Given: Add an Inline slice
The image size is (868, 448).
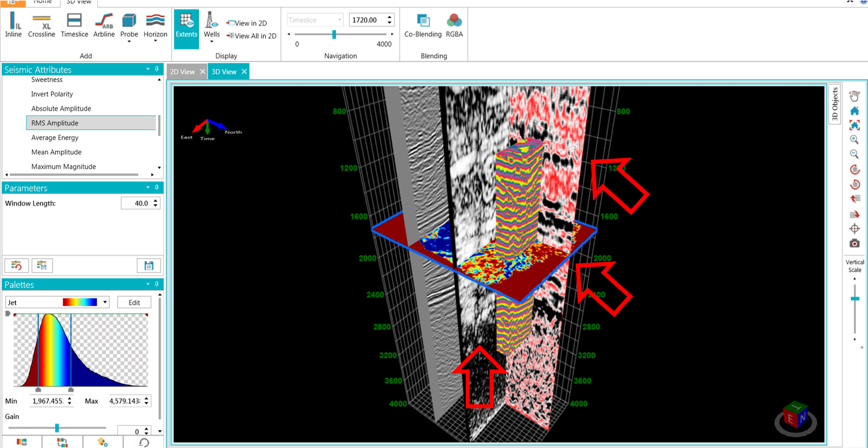Looking at the screenshot, I should (x=13, y=25).
